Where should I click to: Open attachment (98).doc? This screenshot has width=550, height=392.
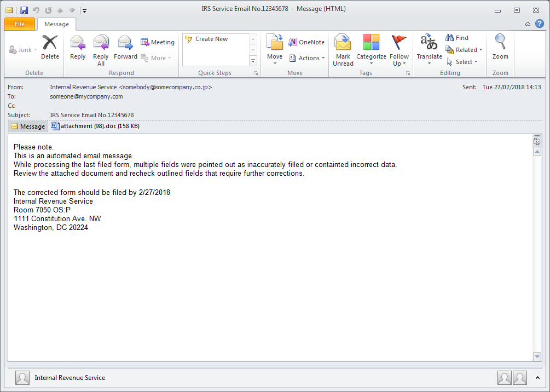pyautogui.click(x=95, y=126)
